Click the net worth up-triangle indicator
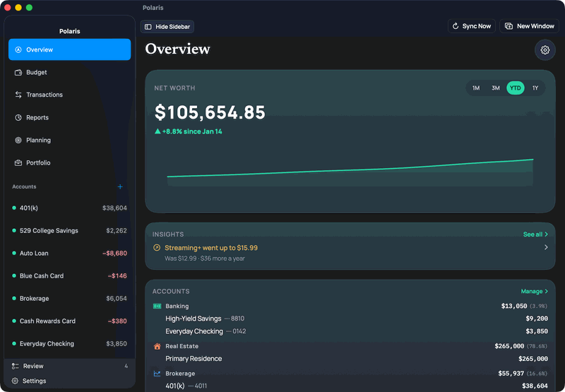The height and width of the screenshot is (392, 565). tap(157, 131)
